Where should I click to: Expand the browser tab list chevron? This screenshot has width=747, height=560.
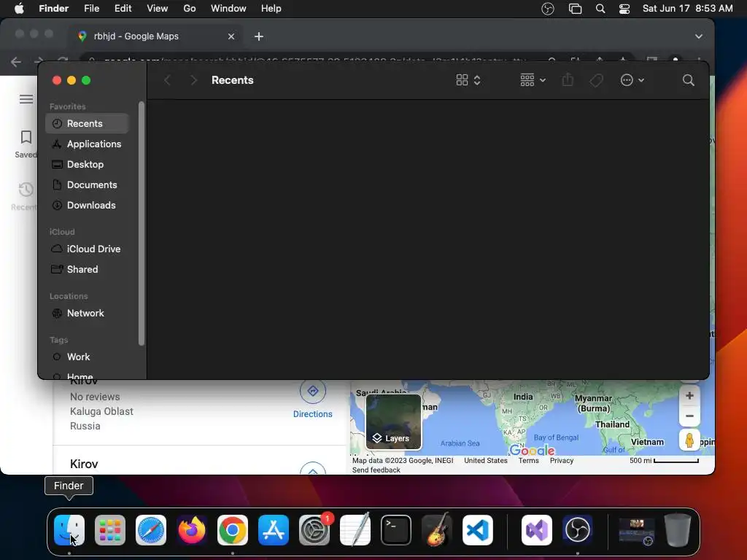(x=698, y=36)
